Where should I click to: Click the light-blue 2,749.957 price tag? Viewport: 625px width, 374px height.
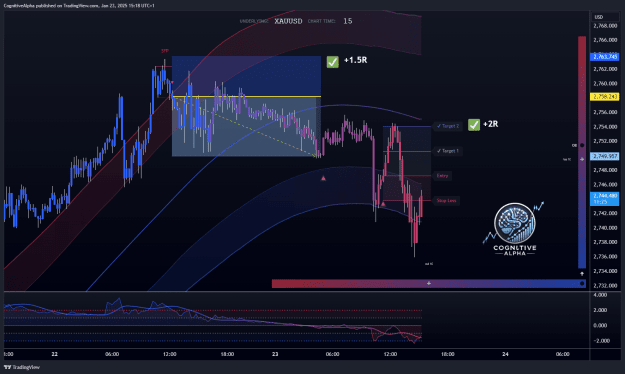click(605, 156)
